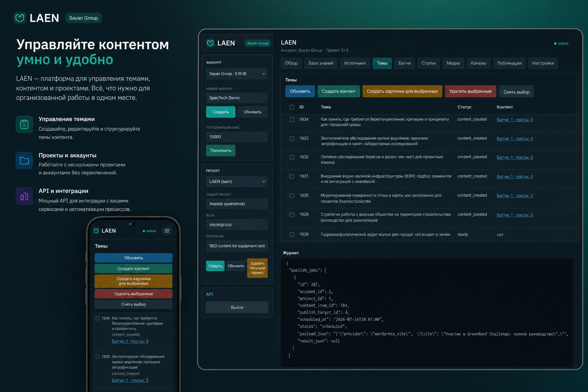This screenshot has height=392, width=588.
Task: Click the Управление темами clipboard icon
Action: coord(24,124)
